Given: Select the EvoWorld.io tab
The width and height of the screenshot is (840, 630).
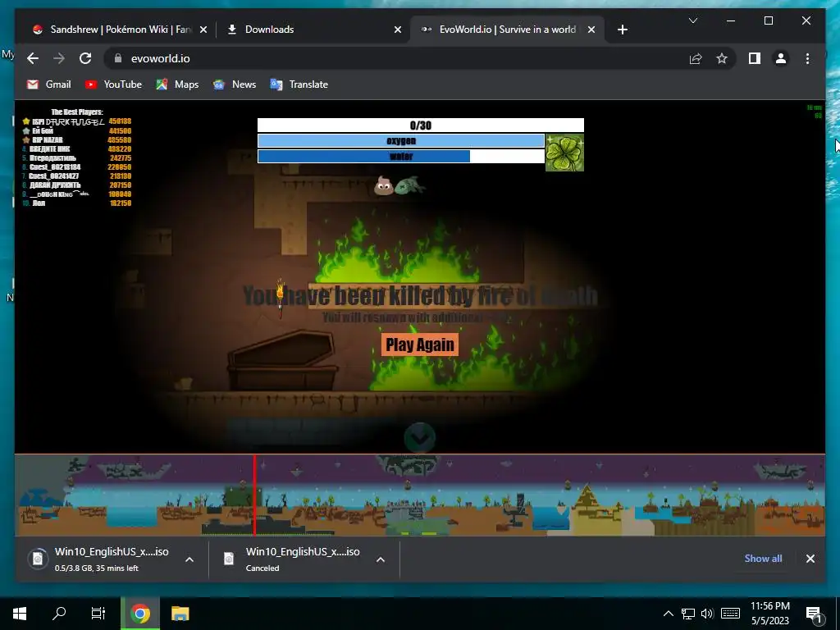Looking at the screenshot, I should 506,30.
